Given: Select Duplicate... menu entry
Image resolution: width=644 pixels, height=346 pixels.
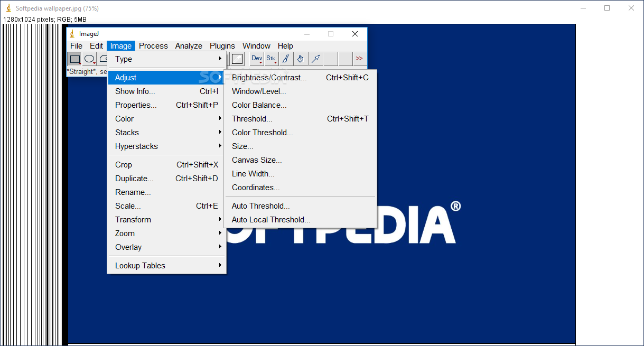Looking at the screenshot, I should click(x=167, y=179).
